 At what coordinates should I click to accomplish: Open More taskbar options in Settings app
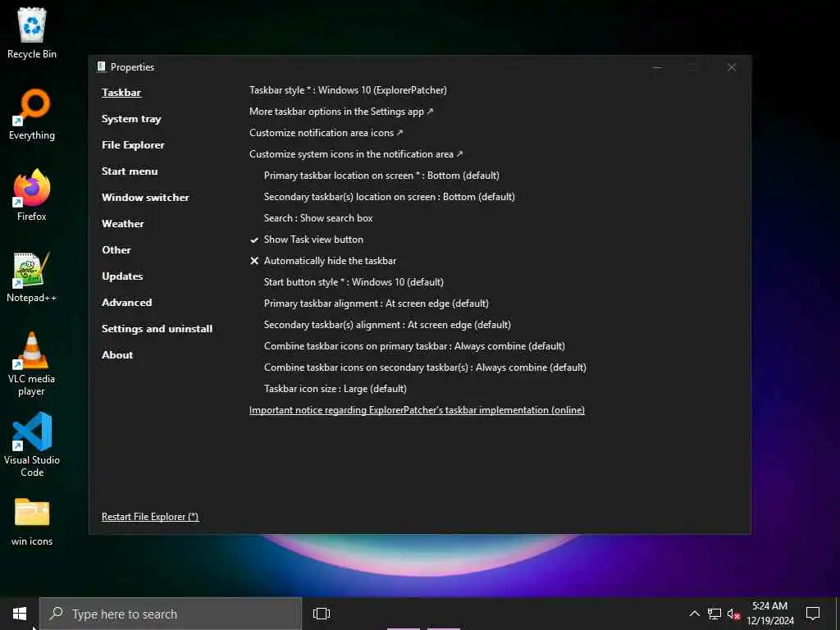pos(341,112)
